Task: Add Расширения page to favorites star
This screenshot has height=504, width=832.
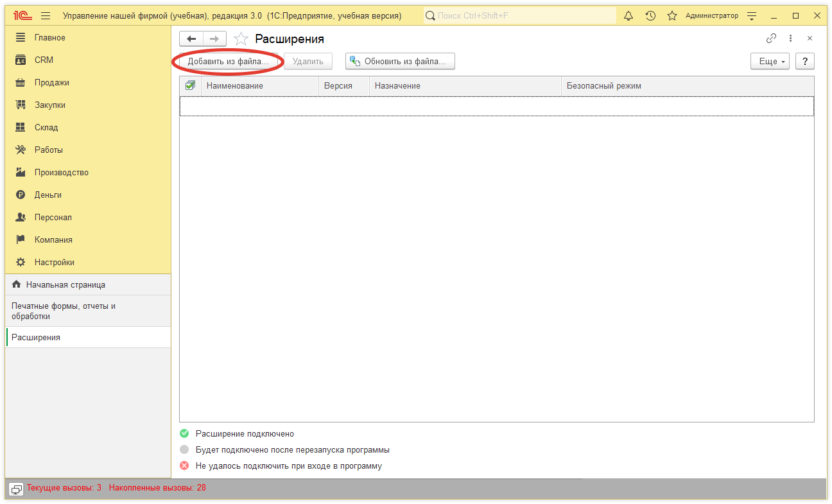Action: pos(241,39)
